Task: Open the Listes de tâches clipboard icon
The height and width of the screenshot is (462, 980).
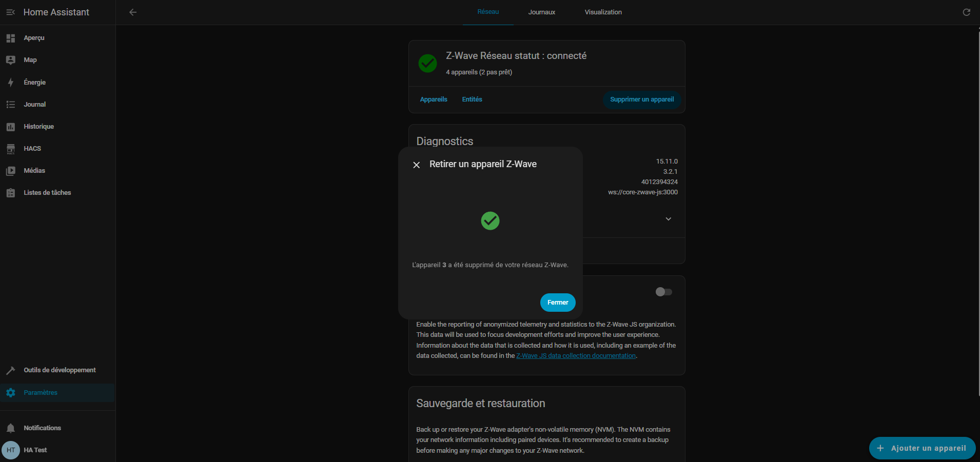Action: coord(10,193)
